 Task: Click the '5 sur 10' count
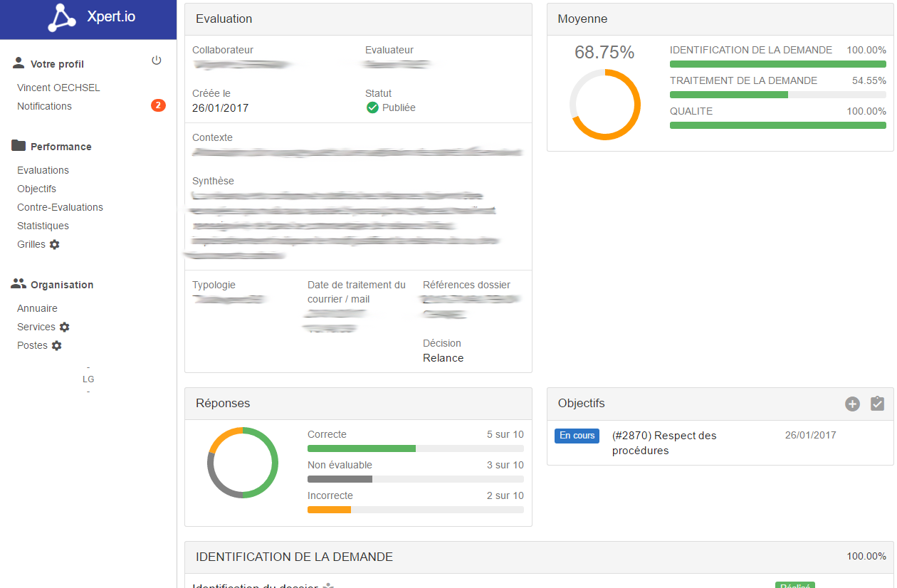[505, 434]
